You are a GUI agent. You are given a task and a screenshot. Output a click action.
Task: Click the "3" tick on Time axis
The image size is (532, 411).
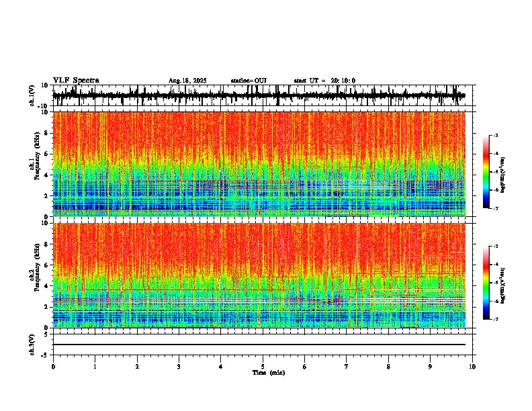click(179, 367)
